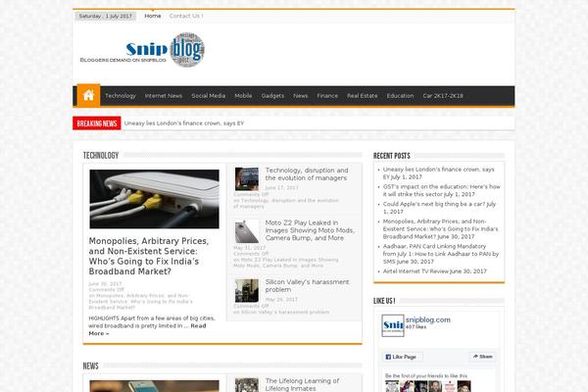This screenshot has width=588, height=392.
Task: Click the breaking news headline about London's finance crown
Action: point(184,123)
